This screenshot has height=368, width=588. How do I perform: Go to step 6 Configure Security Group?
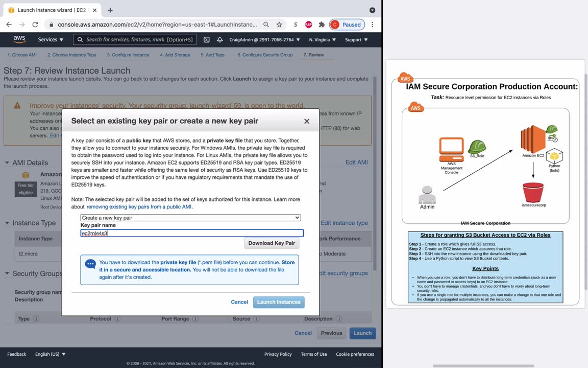265,55
